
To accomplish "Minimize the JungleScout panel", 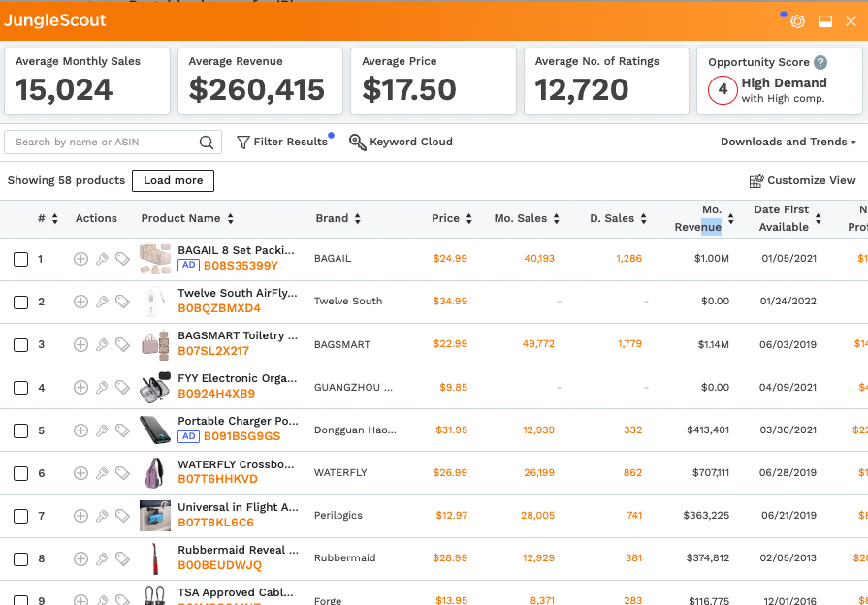I will (x=825, y=21).
